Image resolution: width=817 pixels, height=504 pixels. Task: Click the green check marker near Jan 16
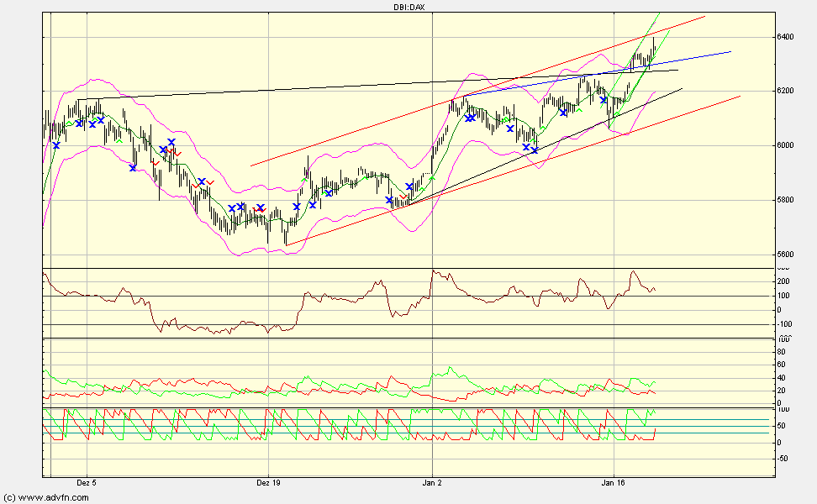click(617, 113)
